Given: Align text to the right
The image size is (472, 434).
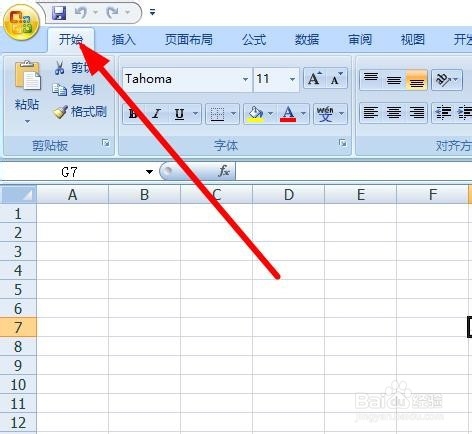Looking at the screenshot, I should 416,112.
